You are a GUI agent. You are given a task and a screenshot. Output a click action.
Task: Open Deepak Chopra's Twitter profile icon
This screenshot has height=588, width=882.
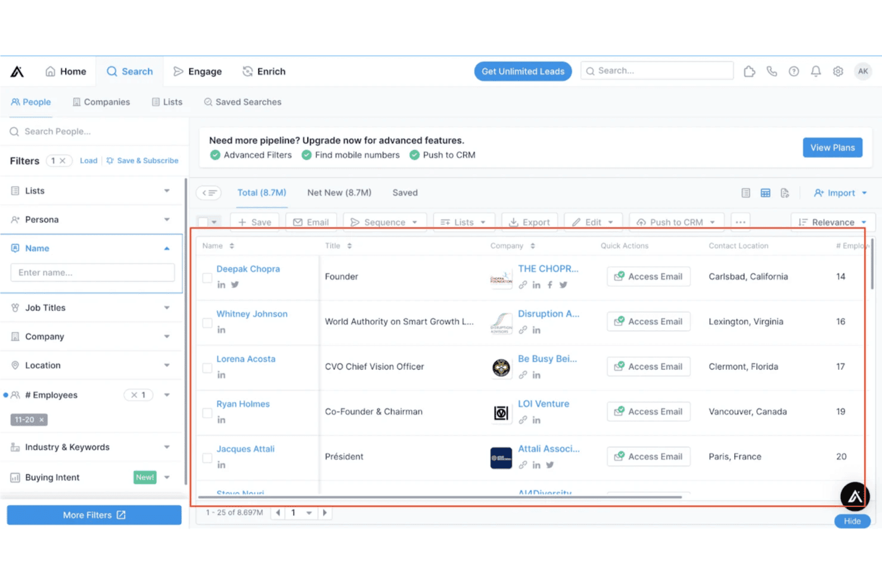point(235,285)
